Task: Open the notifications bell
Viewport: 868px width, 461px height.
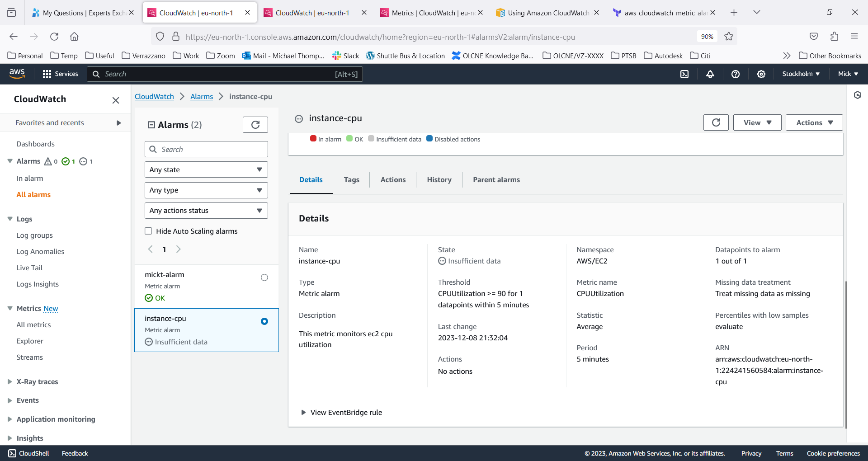Action: 710,74
